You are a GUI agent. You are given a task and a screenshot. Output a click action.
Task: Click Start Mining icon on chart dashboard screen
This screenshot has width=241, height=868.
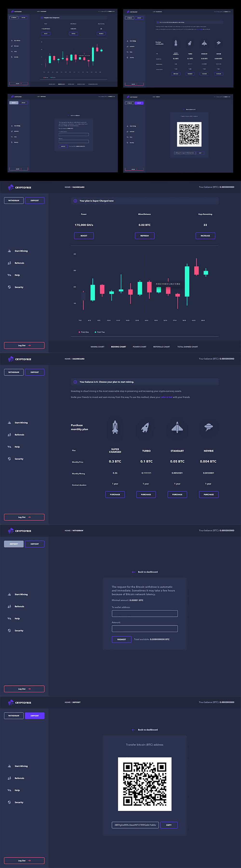(9, 251)
